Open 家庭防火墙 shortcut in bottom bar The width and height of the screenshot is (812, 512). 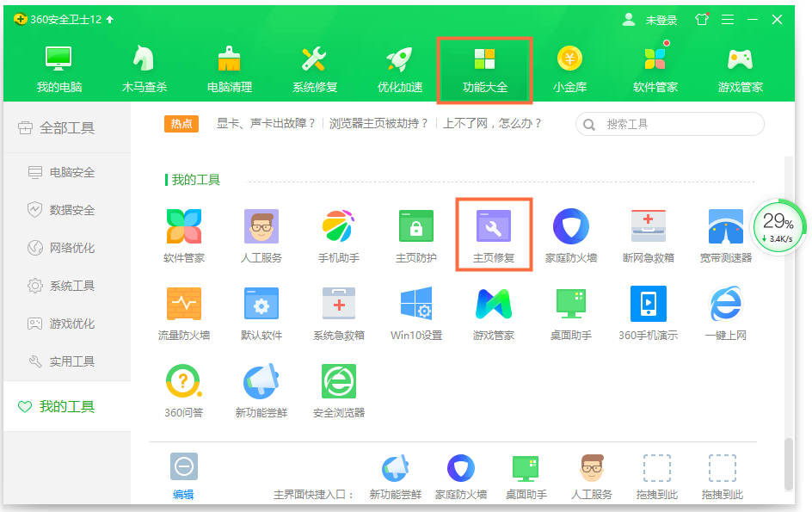(461, 478)
